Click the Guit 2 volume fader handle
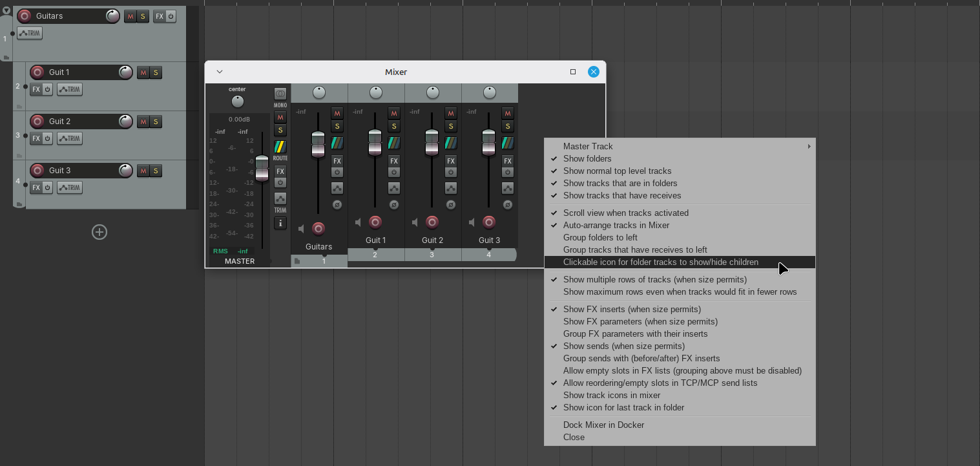The image size is (980, 466). click(x=432, y=143)
